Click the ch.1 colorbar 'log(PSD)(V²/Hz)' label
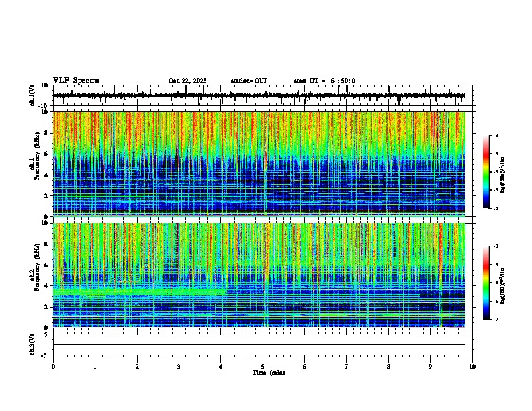The height and width of the screenshot is (411, 532). pos(503,175)
